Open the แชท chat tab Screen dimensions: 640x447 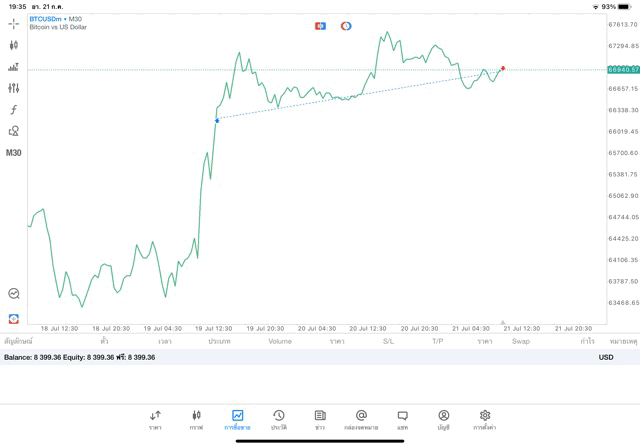point(402,419)
